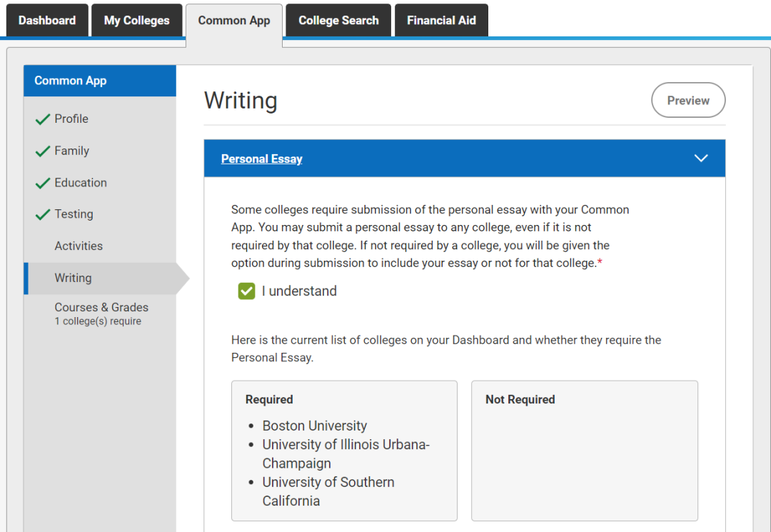Collapse the Personal Essay section chevron
The image size is (771, 532).
[x=700, y=158]
